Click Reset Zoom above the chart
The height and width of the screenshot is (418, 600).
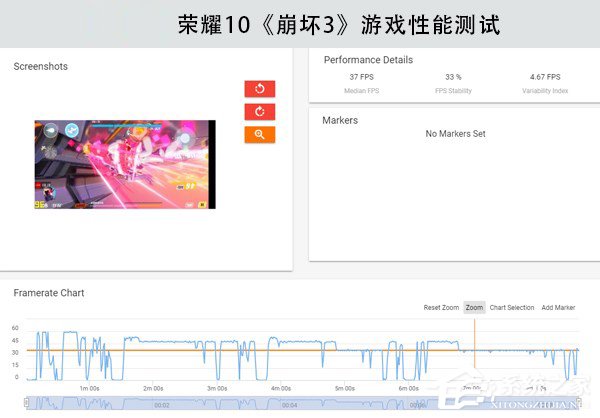pos(441,307)
